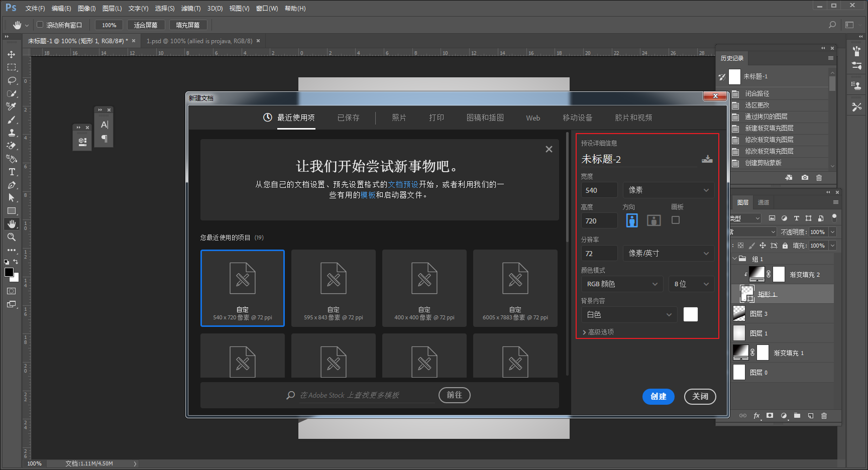Toggle Quick Mask mode
This screenshot has width=868, height=470.
point(12,291)
